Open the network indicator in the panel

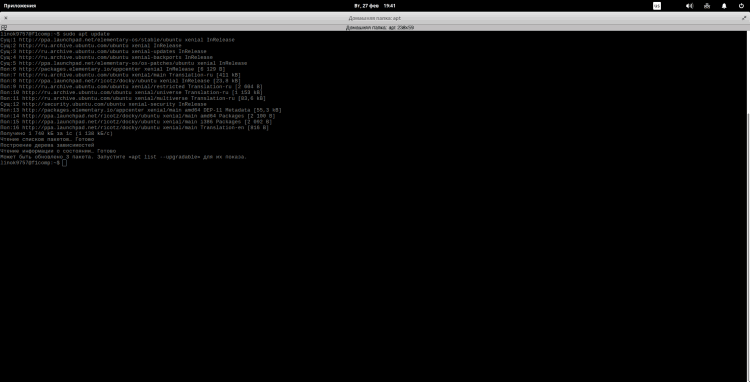point(707,6)
